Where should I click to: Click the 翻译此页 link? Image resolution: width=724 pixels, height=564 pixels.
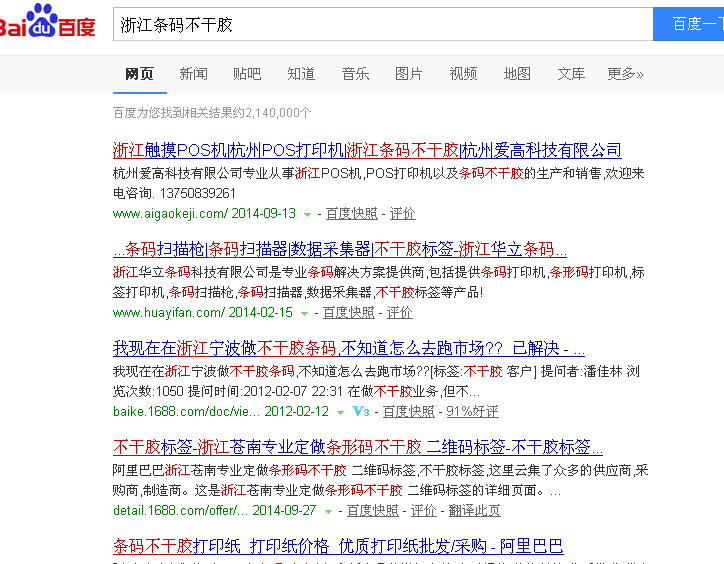[x=475, y=510]
